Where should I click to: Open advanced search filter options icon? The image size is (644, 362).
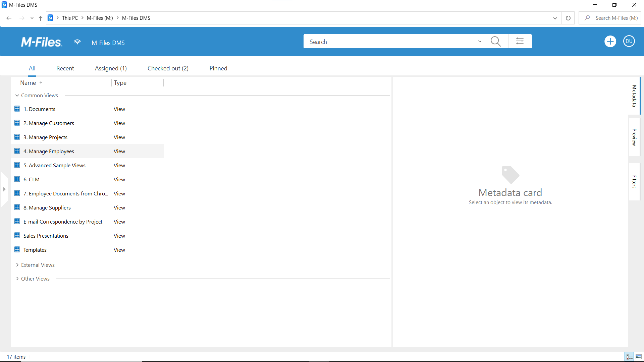click(x=520, y=41)
